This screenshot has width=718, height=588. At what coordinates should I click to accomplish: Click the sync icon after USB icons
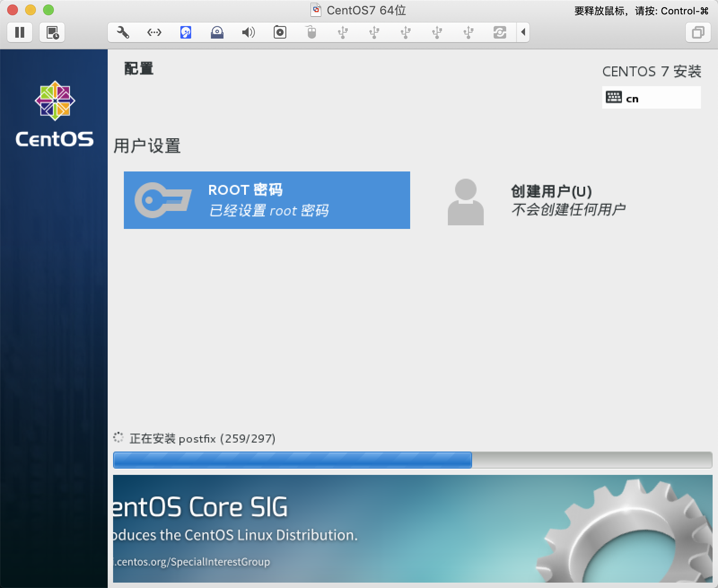(499, 32)
